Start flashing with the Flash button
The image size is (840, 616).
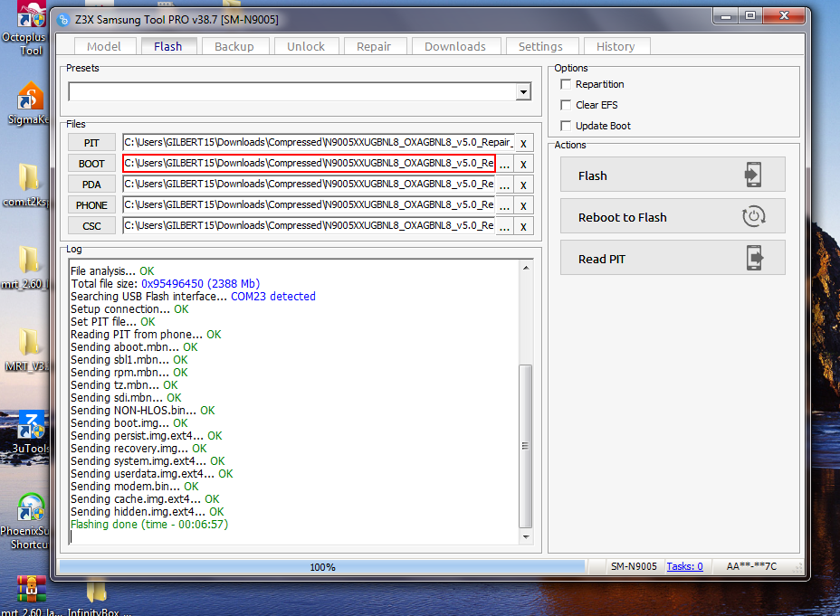click(x=673, y=175)
